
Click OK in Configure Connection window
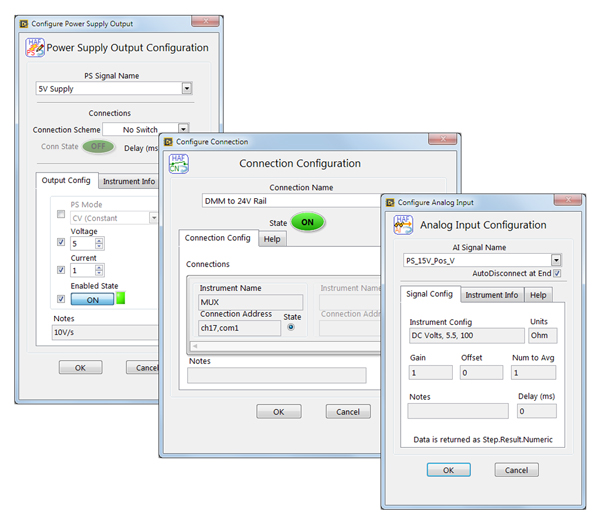pyautogui.click(x=279, y=412)
